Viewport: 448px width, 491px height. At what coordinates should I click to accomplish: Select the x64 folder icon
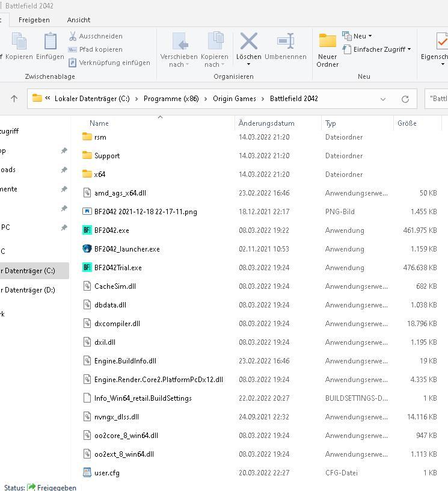pos(87,174)
